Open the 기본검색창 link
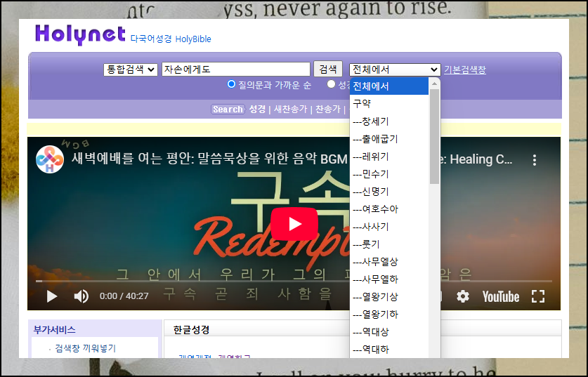 (465, 70)
